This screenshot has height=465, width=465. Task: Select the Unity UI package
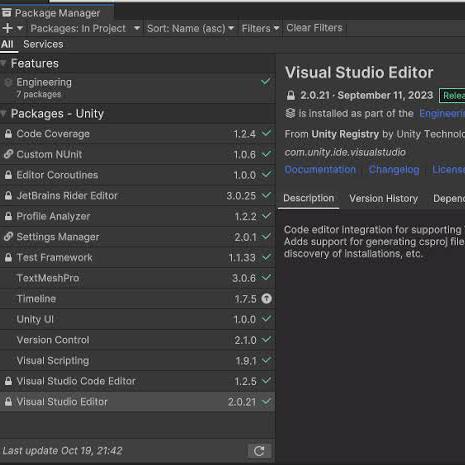[x=137, y=319]
